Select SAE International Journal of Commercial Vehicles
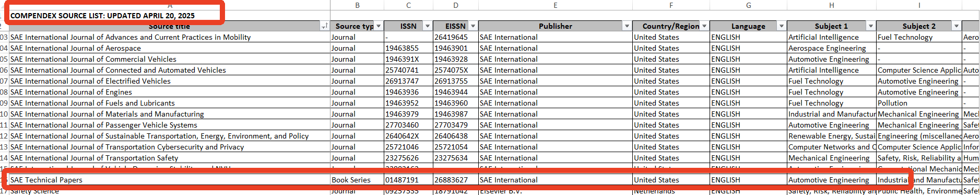The image size is (980, 195). (170, 59)
